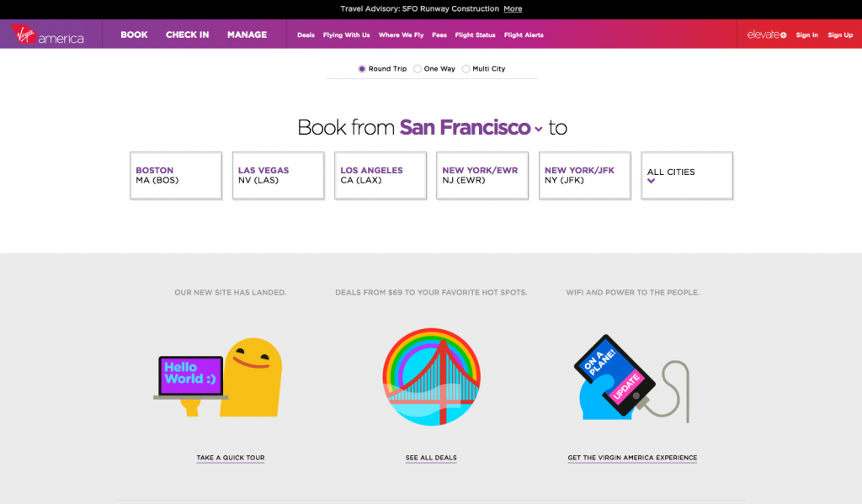
Task: Click the Hello World laptop illustration
Action: pyautogui.click(x=218, y=377)
